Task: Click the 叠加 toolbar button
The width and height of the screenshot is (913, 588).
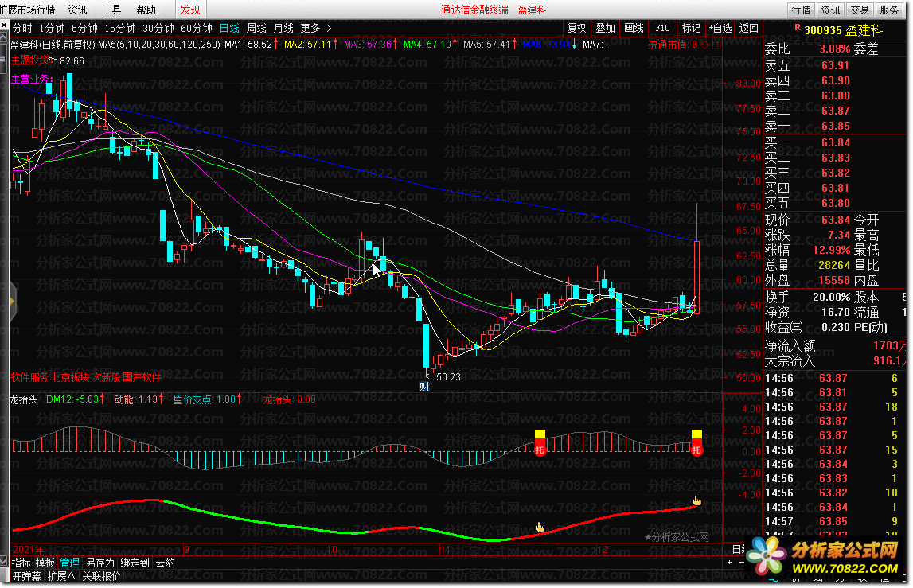Action: click(x=606, y=28)
